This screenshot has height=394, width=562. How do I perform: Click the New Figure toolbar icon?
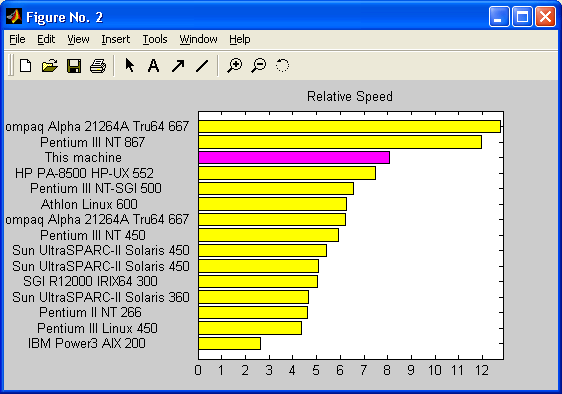(x=25, y=66)
